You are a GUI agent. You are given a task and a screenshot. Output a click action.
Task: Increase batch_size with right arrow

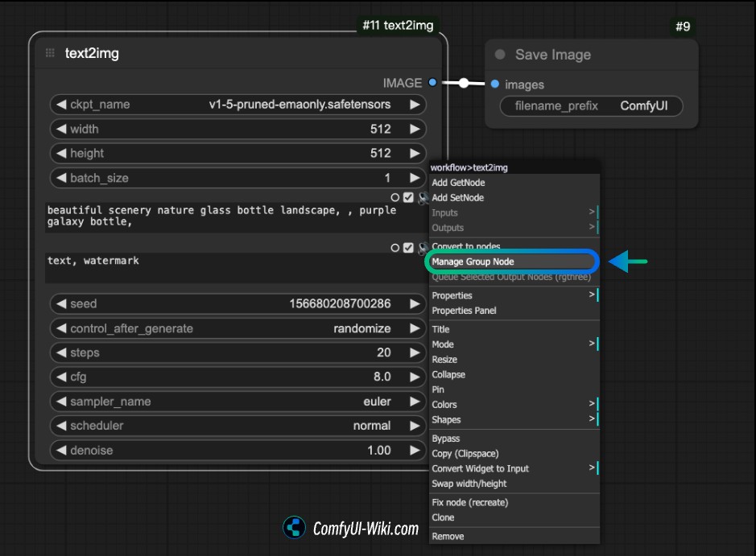pos(415,178)
